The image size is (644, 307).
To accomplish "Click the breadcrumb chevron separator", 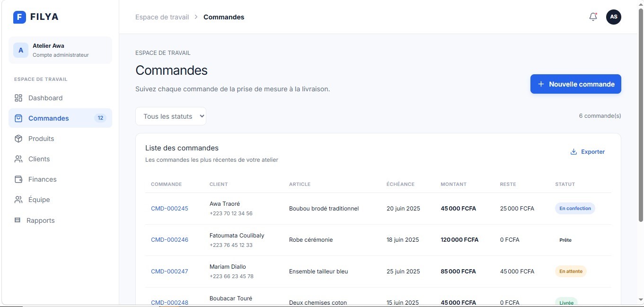I will tap(196, 17).
